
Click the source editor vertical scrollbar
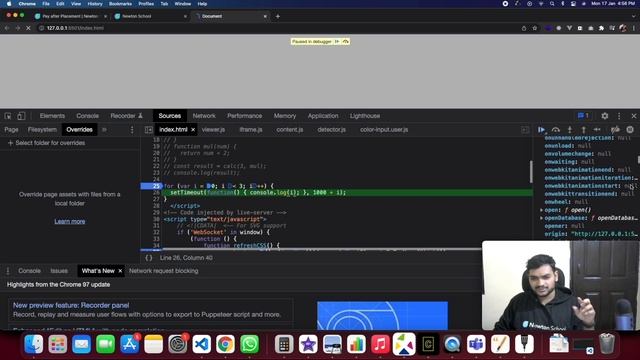pos(531,172)
